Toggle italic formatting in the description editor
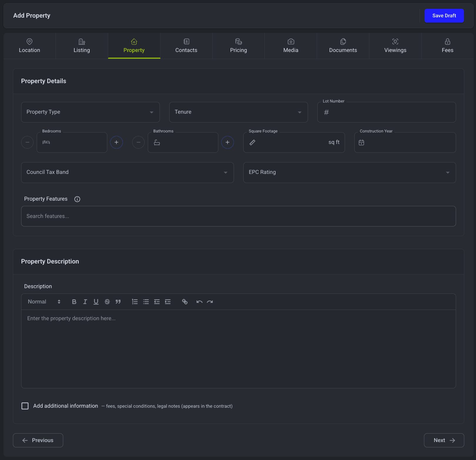 (x=85, y=302)
